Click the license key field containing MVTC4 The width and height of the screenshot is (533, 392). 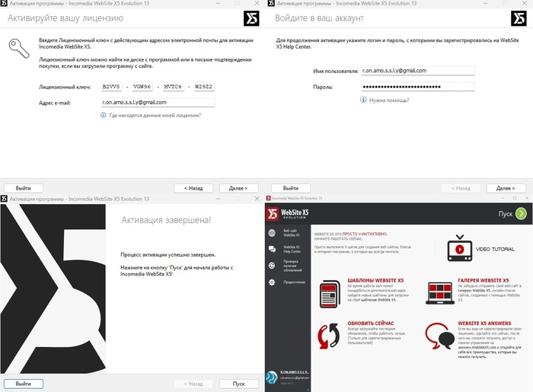click(173, 87)
